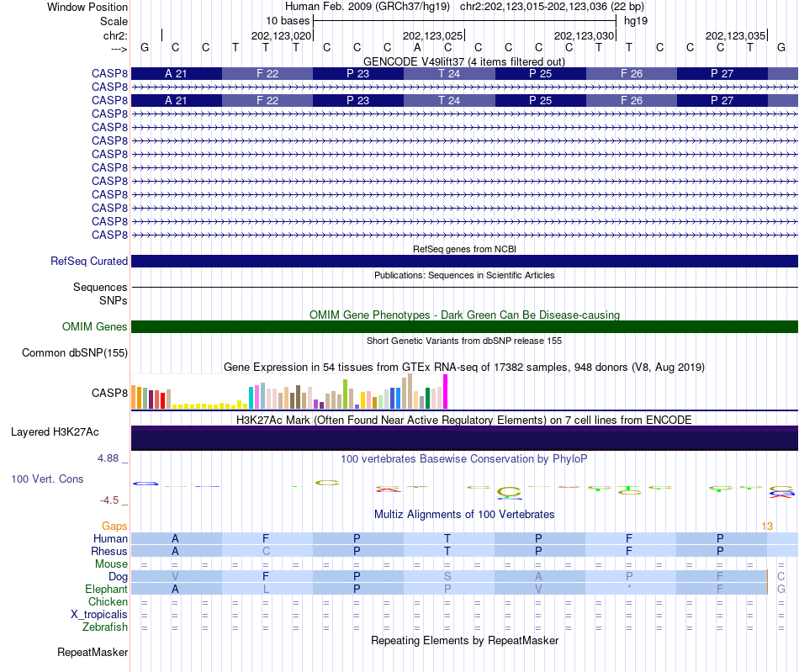Open the Layered H3K27Ac track label
The height and width of the screenshot is (672, 799).
click(x=55, y=432)
